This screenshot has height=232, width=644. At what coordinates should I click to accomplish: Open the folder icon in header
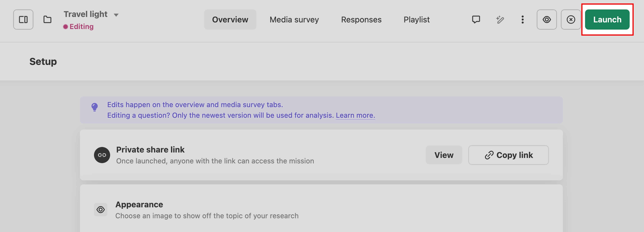coord(47,20)
